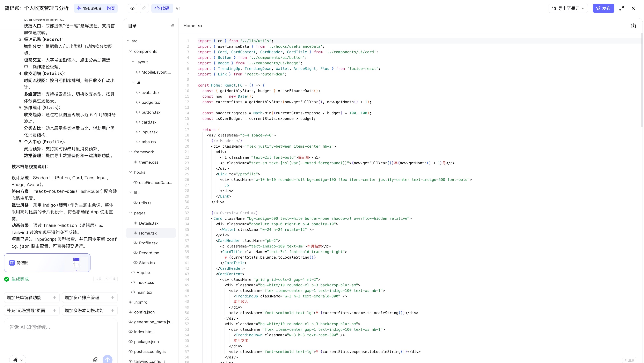644x363 pixels.
Task: Click the Home.tsx file title header
Action: 193,26
